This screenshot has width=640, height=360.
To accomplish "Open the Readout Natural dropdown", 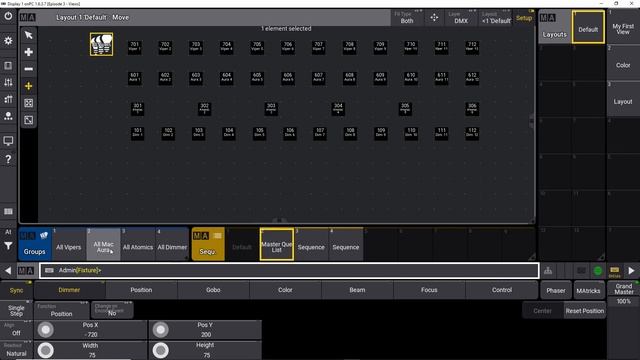I will pyautogui.click(x=16, y=350).
